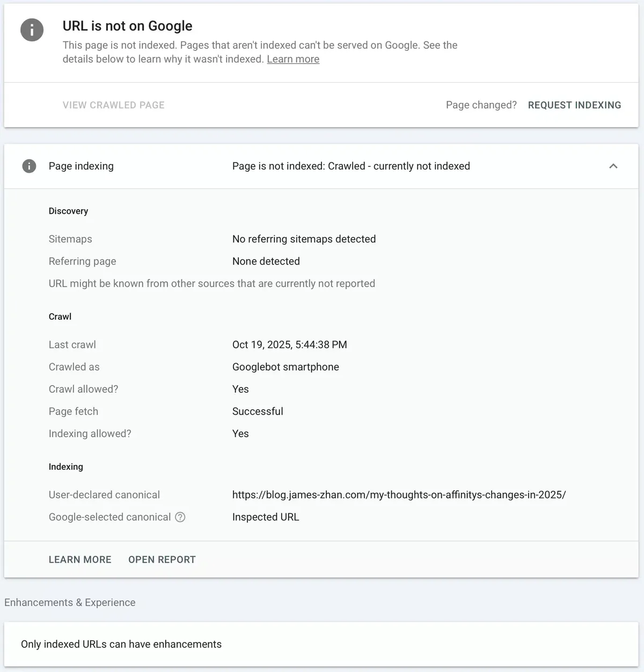Click the "URL is not on Google" heading
Viewport: 644px width, 672px height.
[x=127, y=26]
